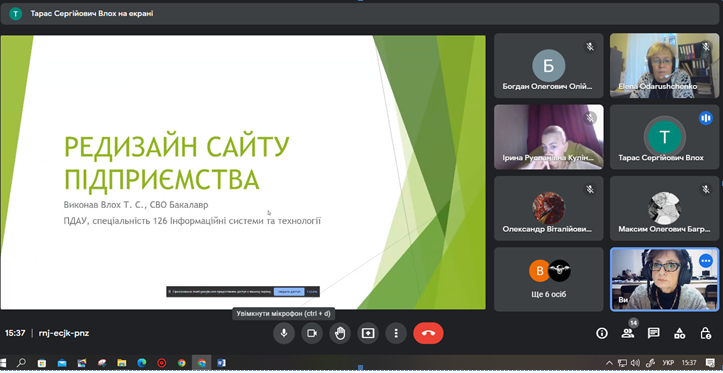Open host controls lock icon
Viewport: 723px width, 373px height.
705,333
